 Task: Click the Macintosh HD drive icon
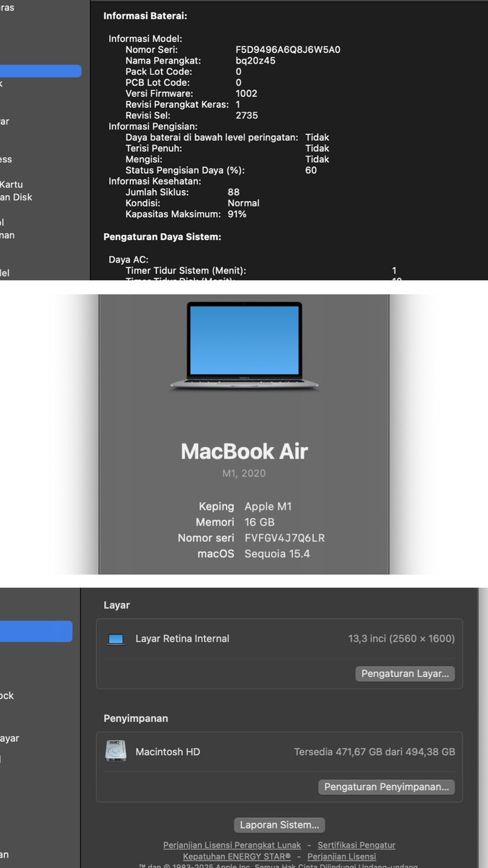point(116,752)
